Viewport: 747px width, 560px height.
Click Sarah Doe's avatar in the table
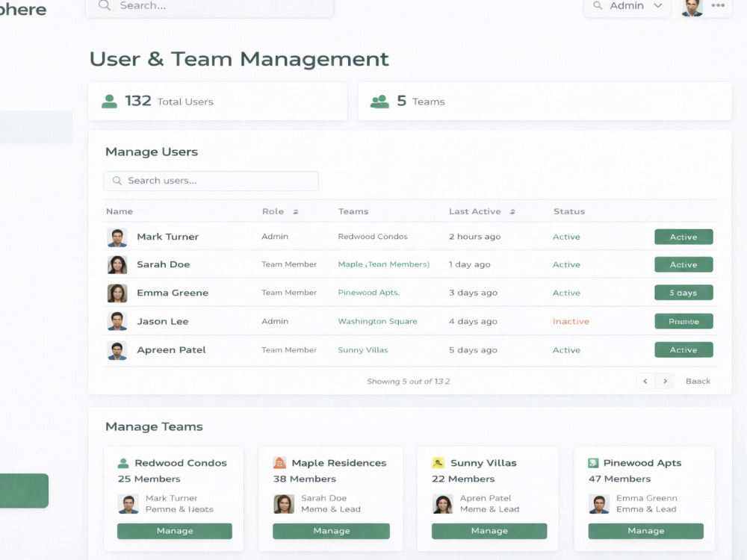[117, 265]
